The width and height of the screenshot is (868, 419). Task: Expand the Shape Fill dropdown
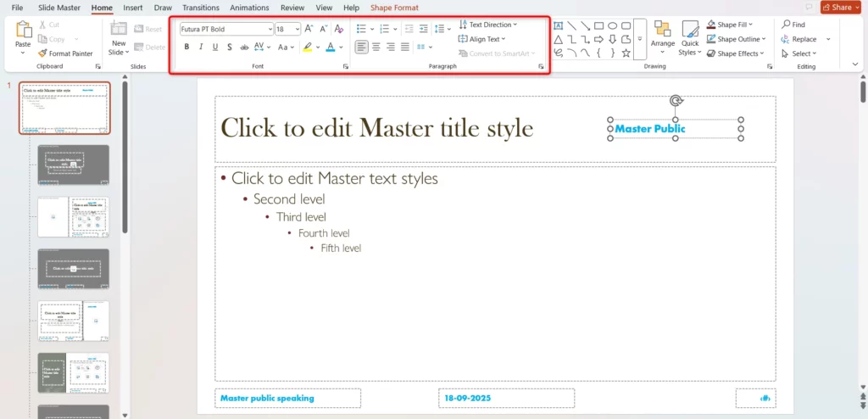point(765,25)
